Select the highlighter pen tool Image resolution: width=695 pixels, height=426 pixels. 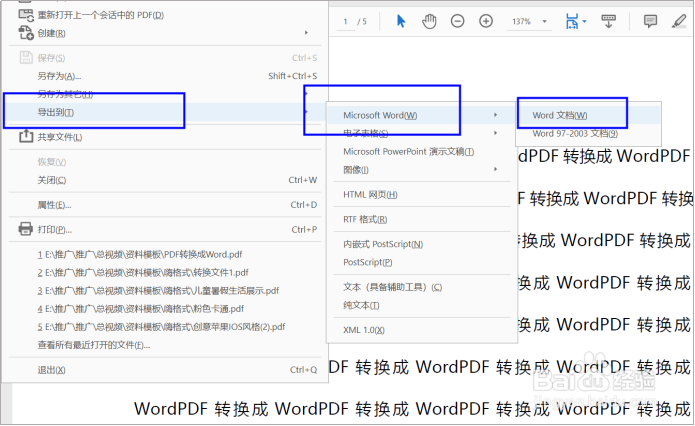679,21
